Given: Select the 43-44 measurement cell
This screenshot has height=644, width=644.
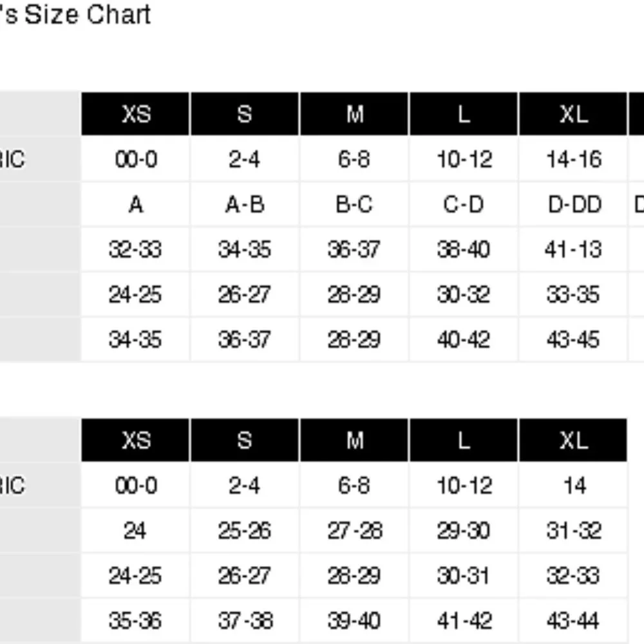Looking at the screenshot, I should pos(573,621).
